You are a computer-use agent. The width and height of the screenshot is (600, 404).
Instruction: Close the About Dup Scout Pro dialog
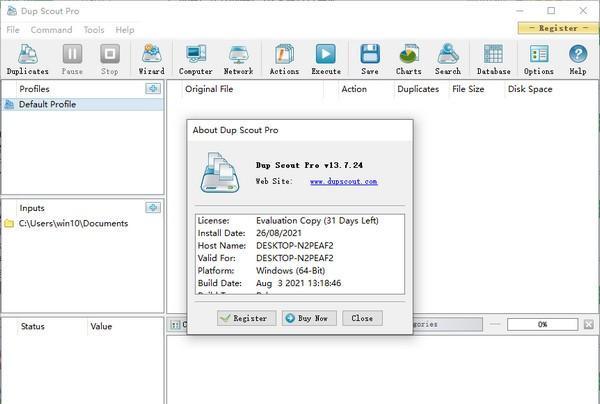[362, 318]
